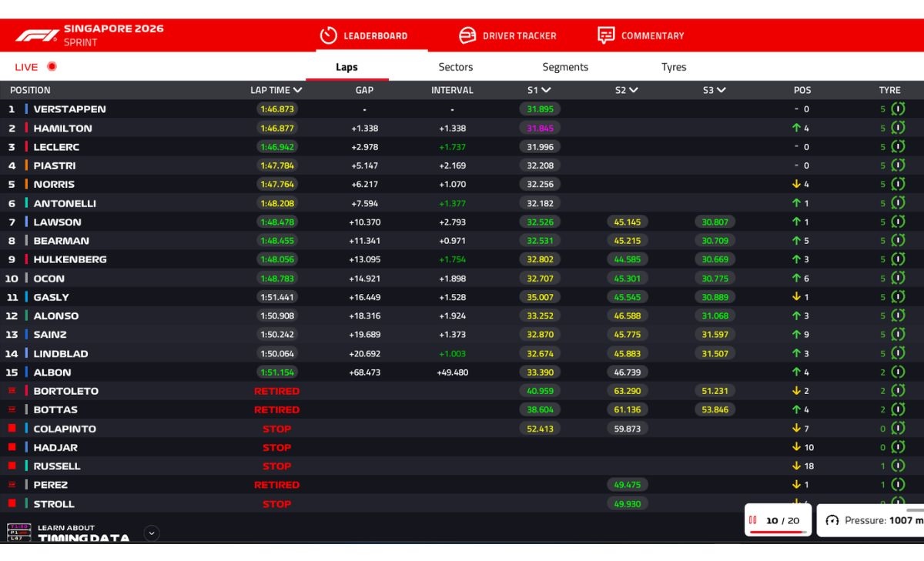Screen dimensions: 924x561
Task: Click the red LIVE indicator dot
Action: pyautogui.click(x=52, y=66)
